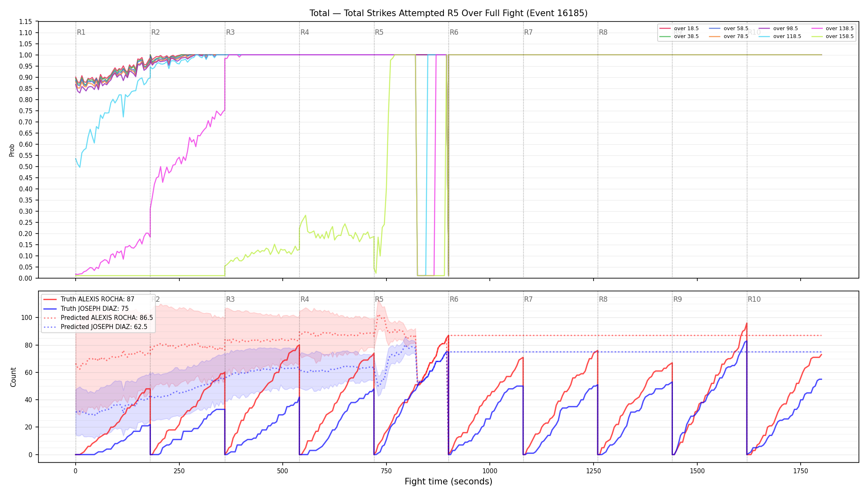Click the R1 round marker in probability chart

click(x=81, y=32)
